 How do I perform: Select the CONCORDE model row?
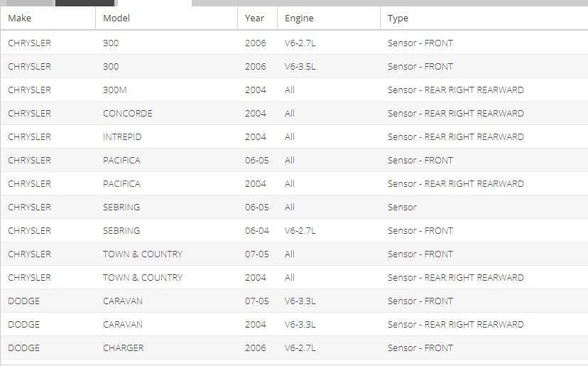pos(294,114)
